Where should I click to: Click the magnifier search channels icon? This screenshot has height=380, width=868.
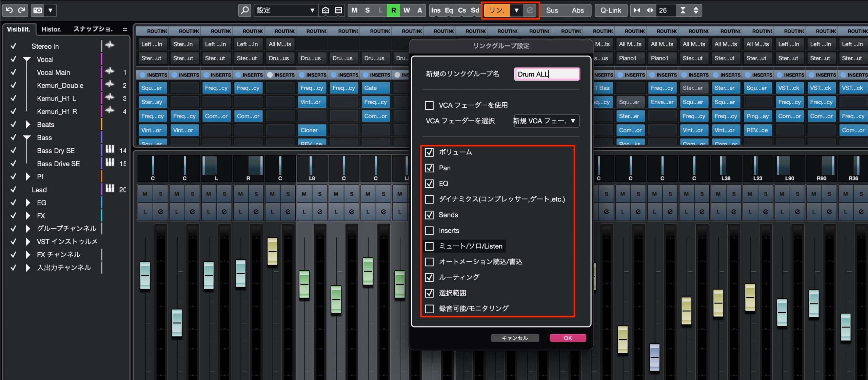pyautogui.click(x=244, y=10)
